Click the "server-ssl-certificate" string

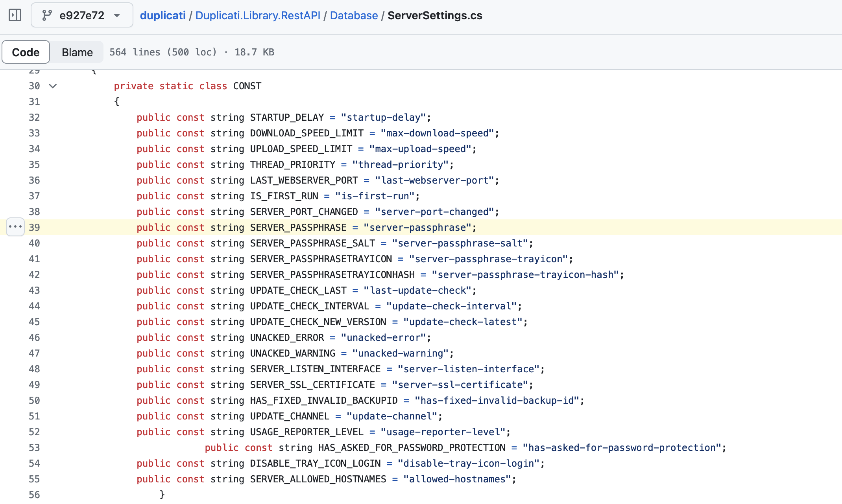(x=460, y=384)
